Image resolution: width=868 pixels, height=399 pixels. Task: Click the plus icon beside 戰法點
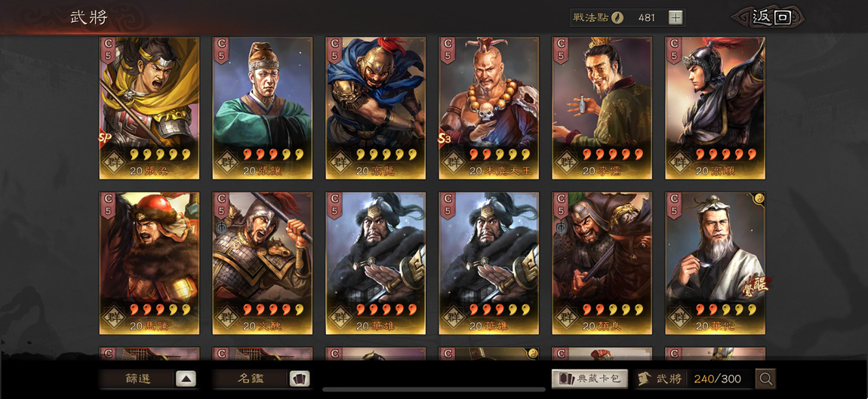[x=675, y=17]
